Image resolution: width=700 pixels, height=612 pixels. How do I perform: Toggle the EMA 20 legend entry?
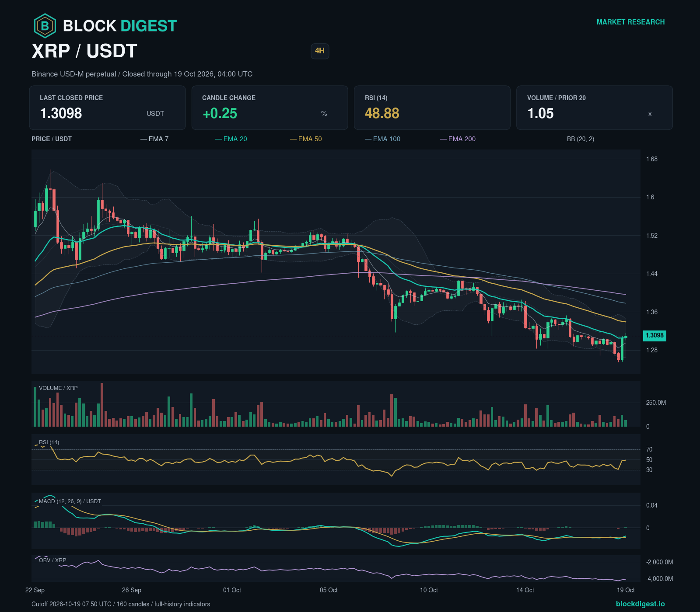pyautogui.click(x=231, y=139)
